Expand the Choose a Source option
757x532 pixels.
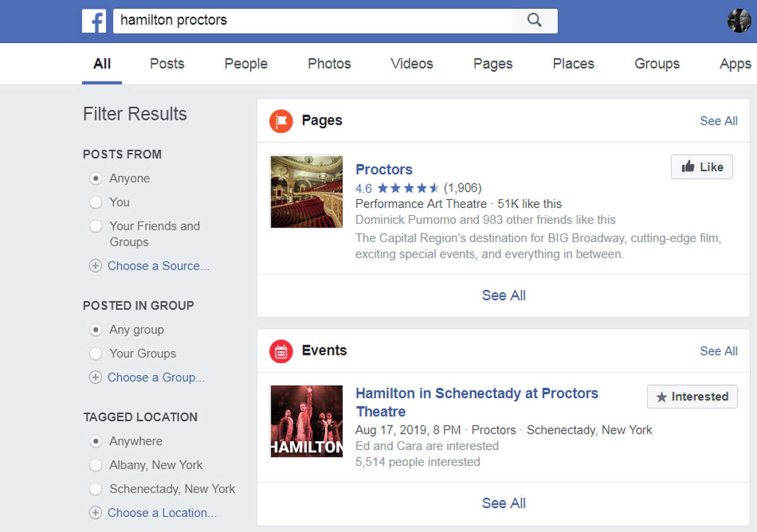tap(158, 266)
